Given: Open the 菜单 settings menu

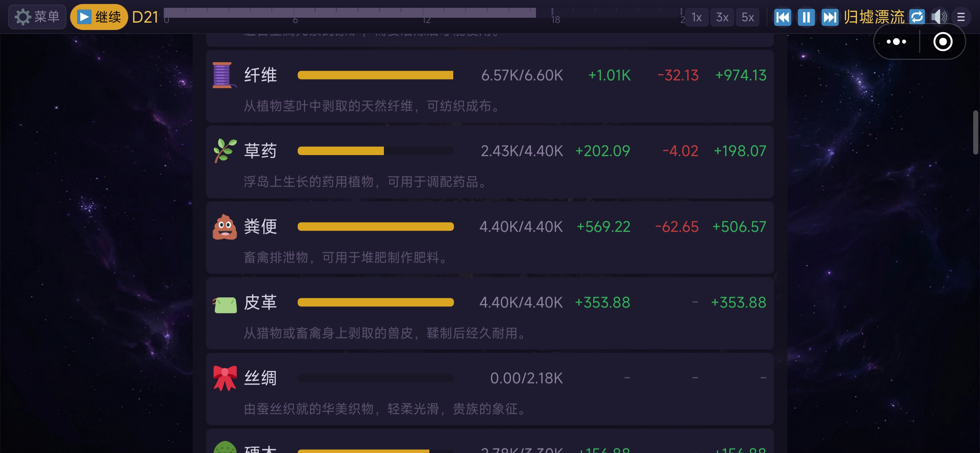Looking at the screenshot, I should coord(37,17).
